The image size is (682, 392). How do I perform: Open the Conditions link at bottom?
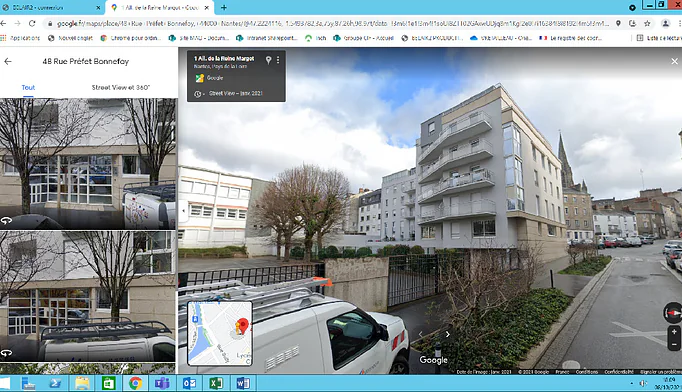[587, 372]
